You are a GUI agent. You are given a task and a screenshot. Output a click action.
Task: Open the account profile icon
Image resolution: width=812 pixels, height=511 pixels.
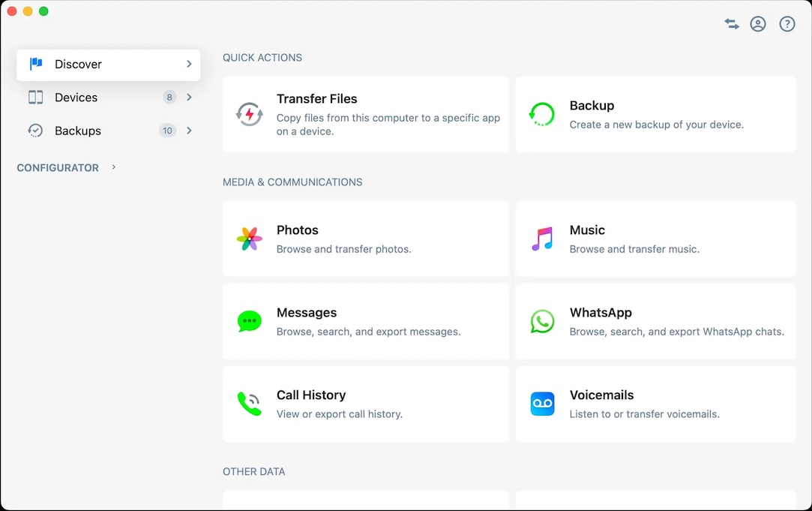coord(758,24)
